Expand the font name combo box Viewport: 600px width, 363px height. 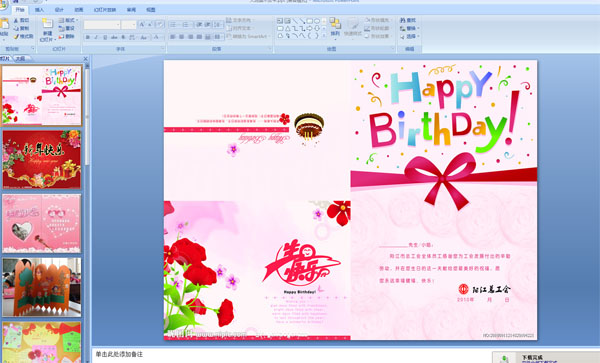click(x=118, y=25)
